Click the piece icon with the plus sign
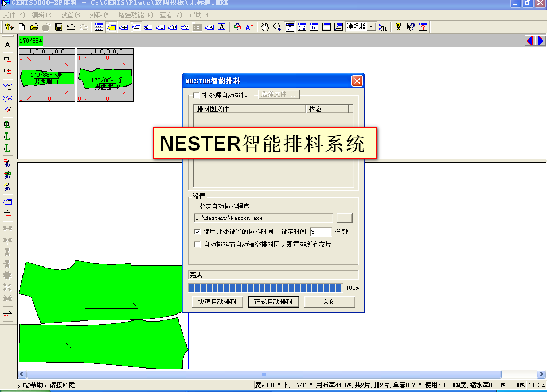Screen dimensions: 547x392 123,27
